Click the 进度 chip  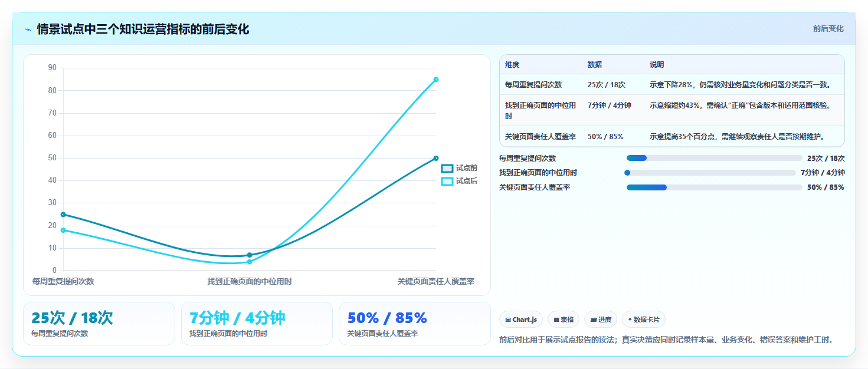click(x=601, y=319)
